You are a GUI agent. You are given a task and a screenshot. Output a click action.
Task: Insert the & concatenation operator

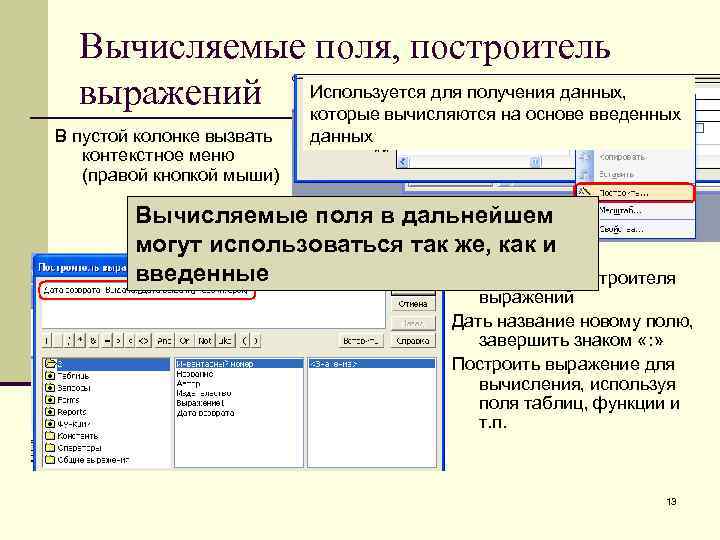[93, 341]
